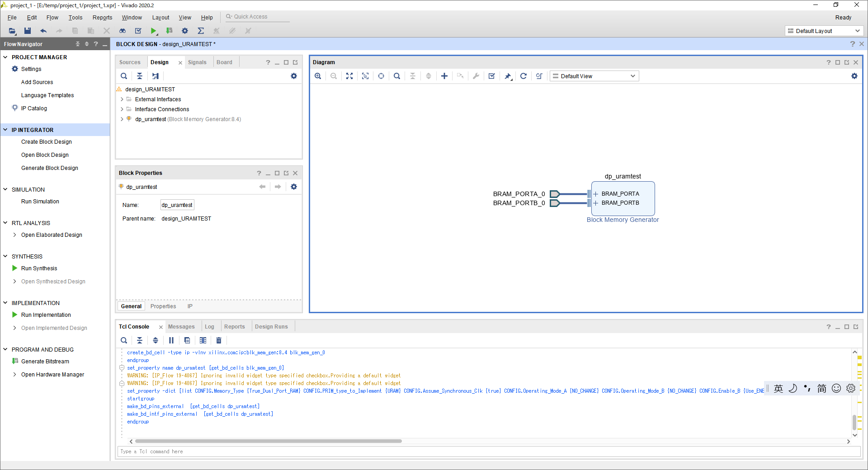Click the wrench customize block icon

click(476, 76)
